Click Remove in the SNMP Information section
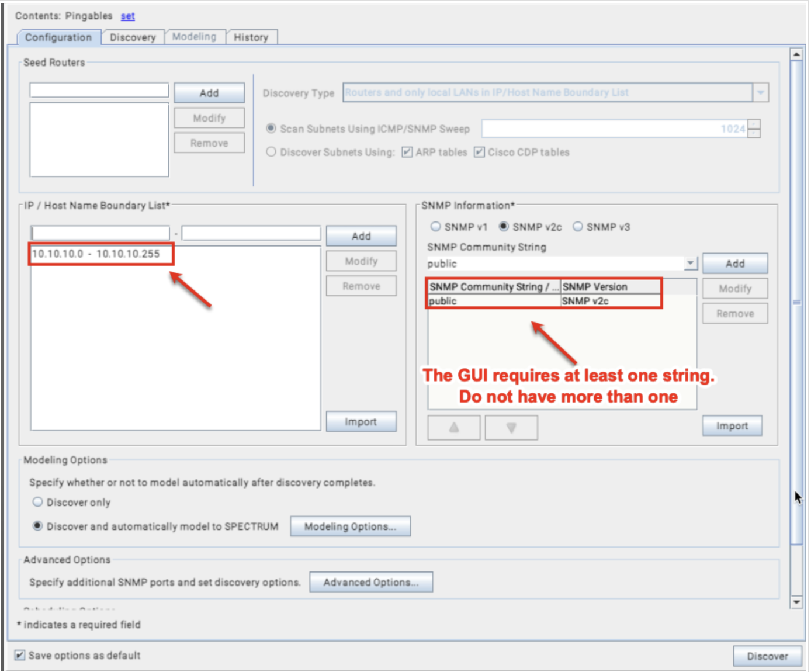 [x=735, y=314]
